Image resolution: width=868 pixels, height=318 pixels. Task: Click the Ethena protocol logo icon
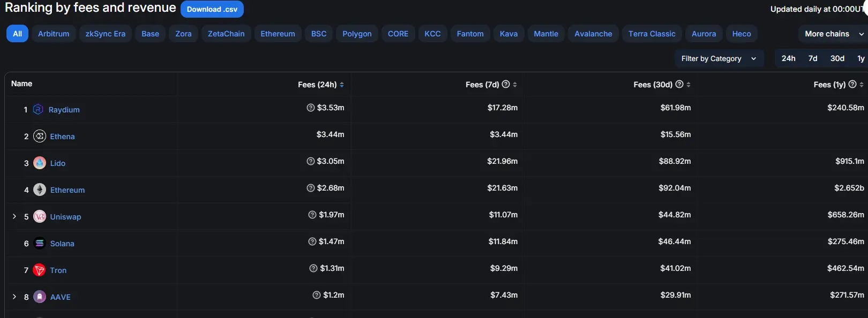[40, 136]
